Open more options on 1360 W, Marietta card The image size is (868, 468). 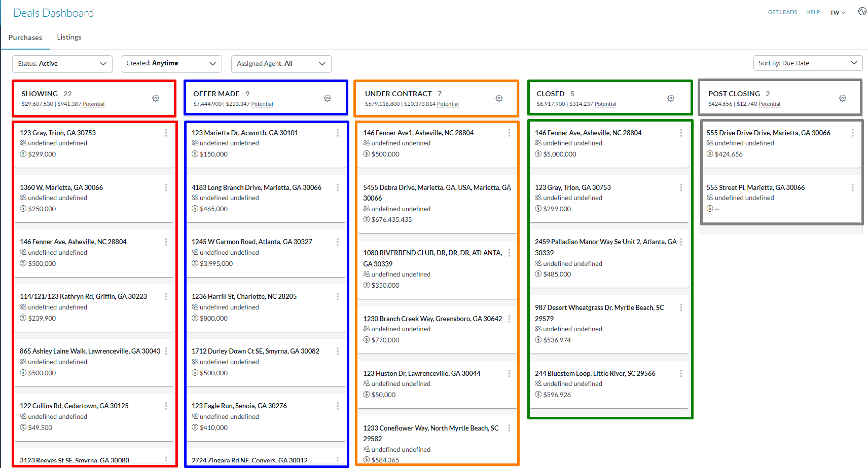pyautogui.click(x=166, y=187)
